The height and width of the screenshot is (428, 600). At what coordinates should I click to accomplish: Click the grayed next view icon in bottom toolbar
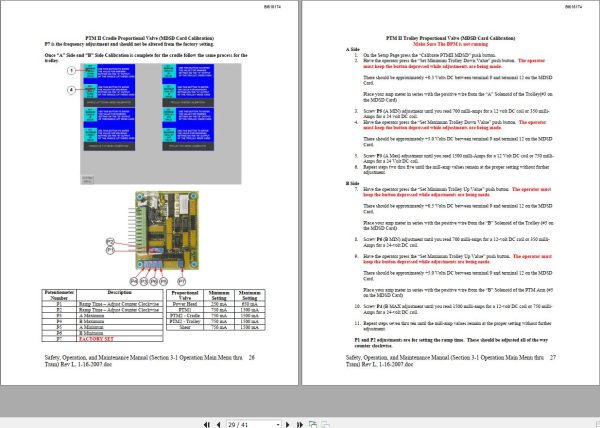[325, 424]
